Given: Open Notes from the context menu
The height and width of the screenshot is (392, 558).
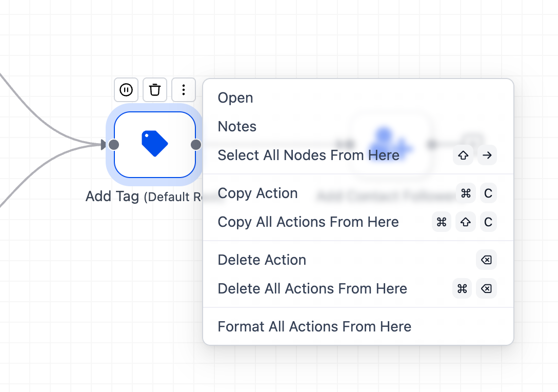Looking at the screenshot, I should click(x=237, y=127).
